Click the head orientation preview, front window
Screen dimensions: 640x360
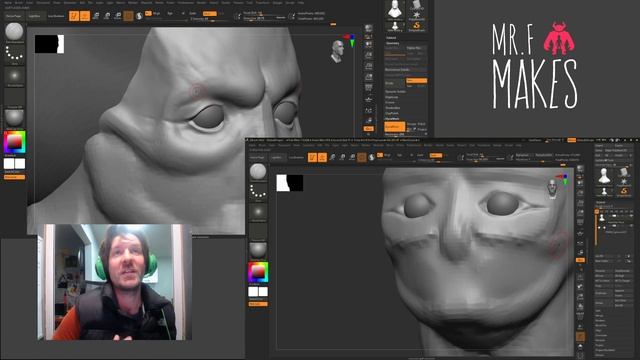(552, 189)
